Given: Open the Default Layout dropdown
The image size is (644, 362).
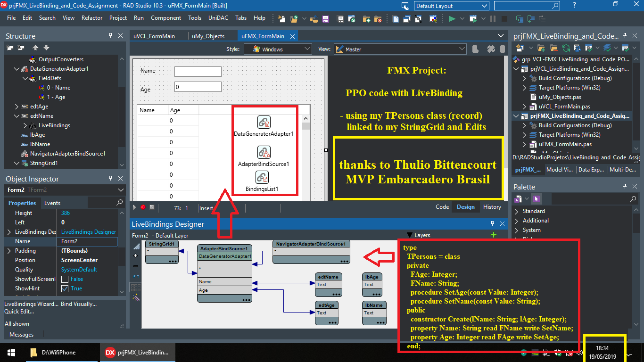Looking at the screenshot, I should tap(485, 6).
